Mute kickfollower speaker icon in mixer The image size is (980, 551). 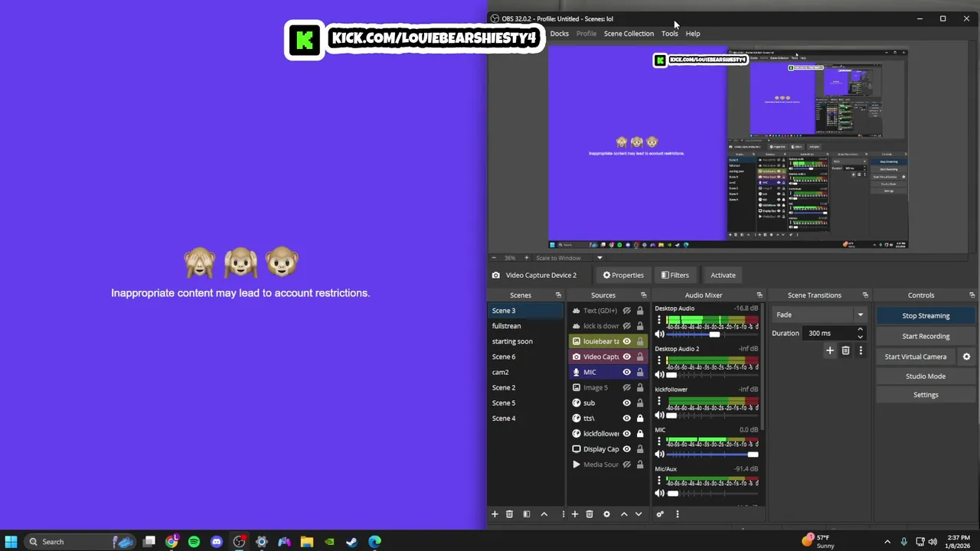point(659,416)
